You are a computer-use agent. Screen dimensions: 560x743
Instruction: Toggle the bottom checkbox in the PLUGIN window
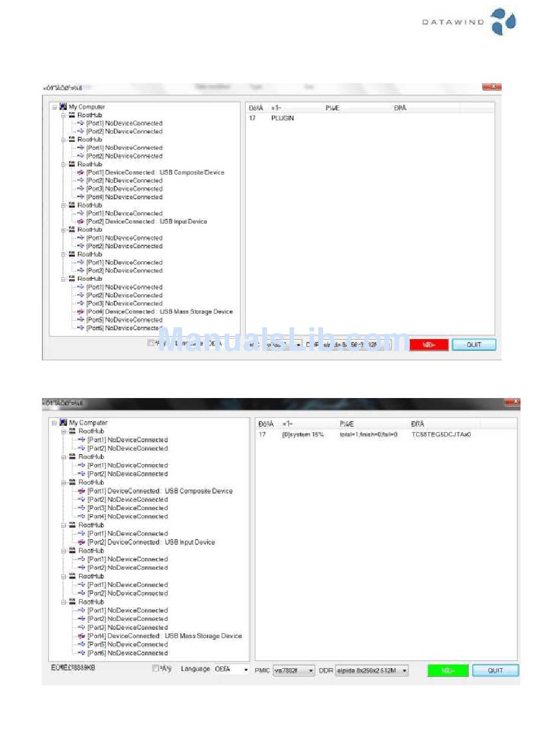pyautogui.click(x=151, y=343)
